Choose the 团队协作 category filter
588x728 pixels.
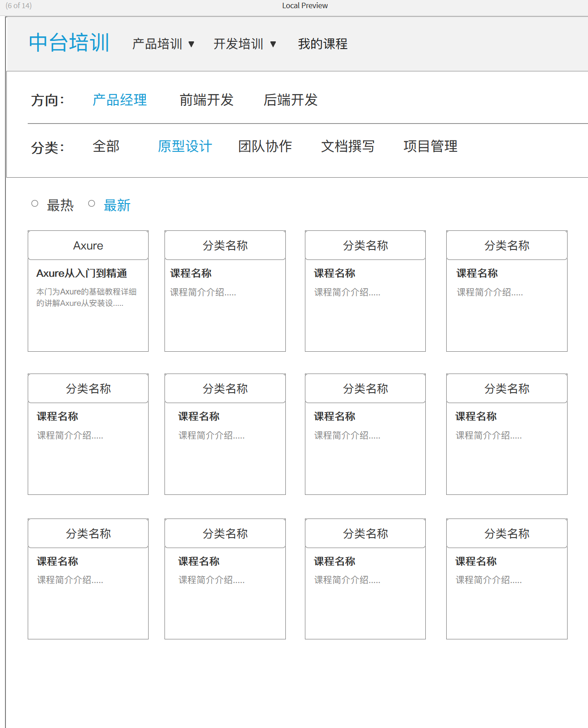(x=265, y=146)
